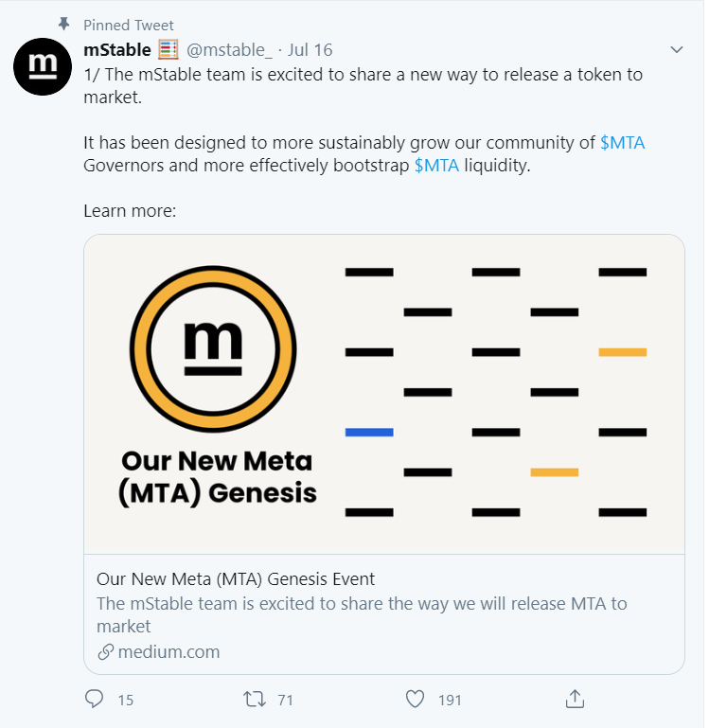The image size is (709, 728).
Task: Click the 'Pinned Tweet' label
Action: pyautogui.click(x=129, y=25)
